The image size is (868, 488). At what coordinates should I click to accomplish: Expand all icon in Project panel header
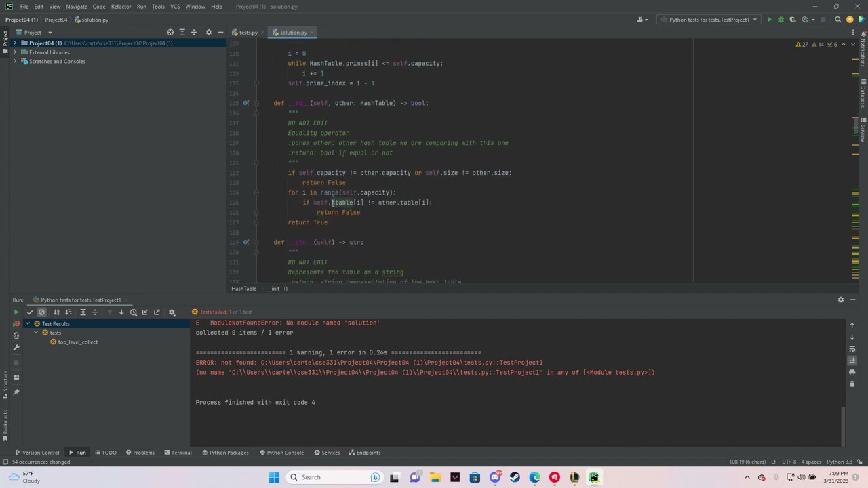[x=182, y=33]
